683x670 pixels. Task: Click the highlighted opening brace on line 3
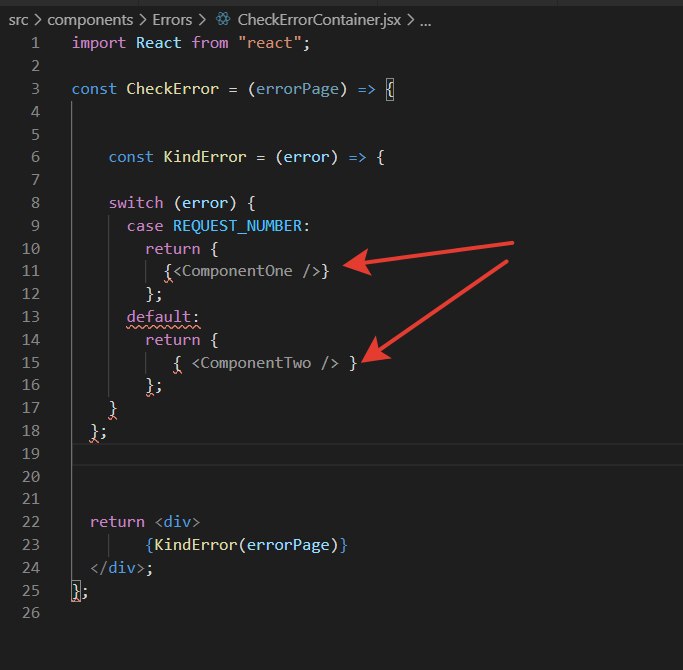[x=390, y=90]
